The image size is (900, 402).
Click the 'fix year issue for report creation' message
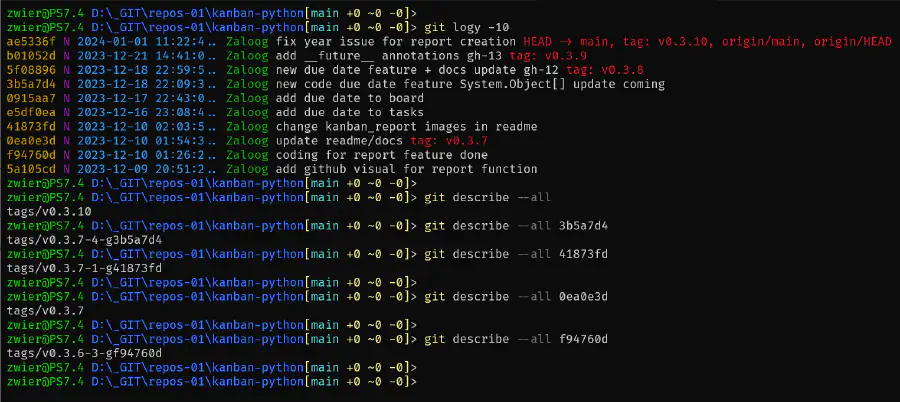(395, 42)
